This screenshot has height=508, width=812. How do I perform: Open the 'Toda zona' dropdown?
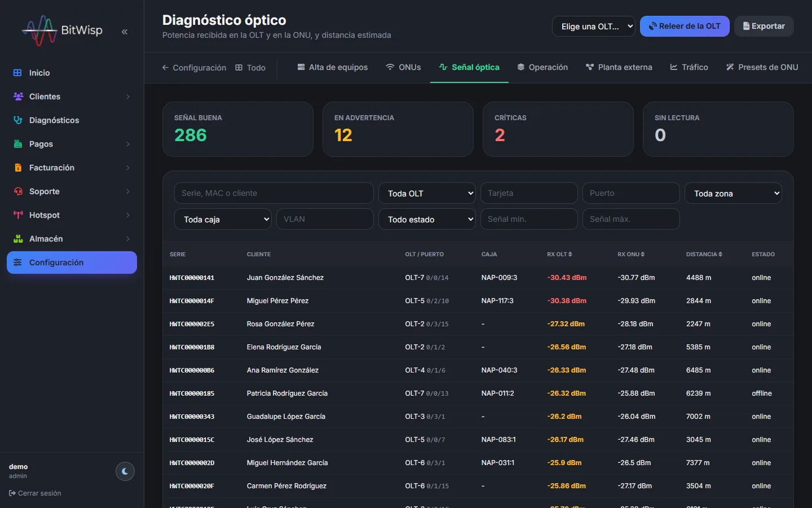pos(733,193)
